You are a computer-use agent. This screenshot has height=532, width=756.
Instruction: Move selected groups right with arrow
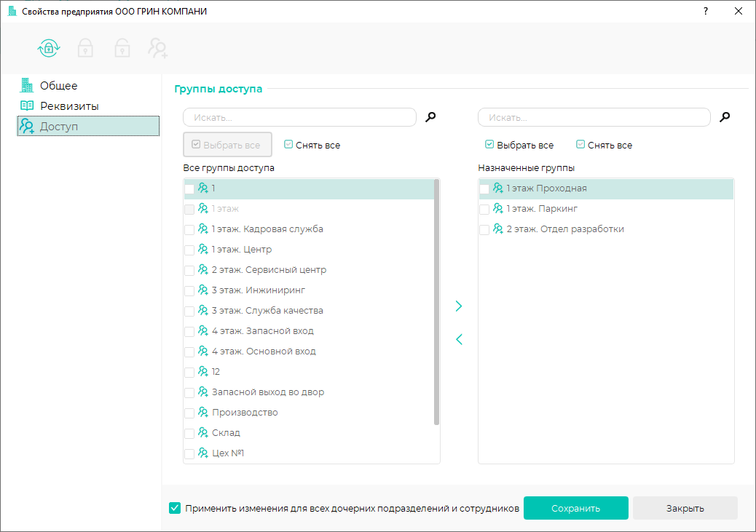coord(459,306)
